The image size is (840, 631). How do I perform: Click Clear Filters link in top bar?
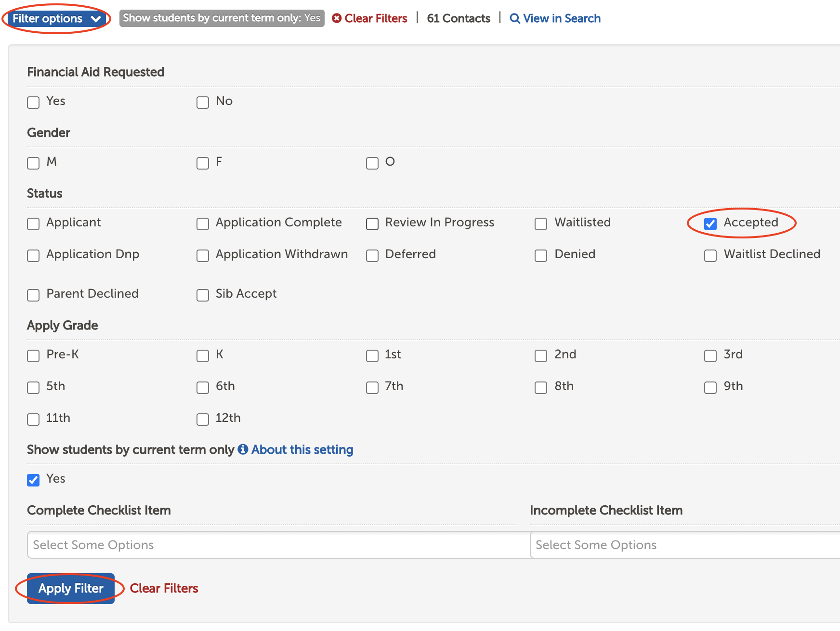376,18
